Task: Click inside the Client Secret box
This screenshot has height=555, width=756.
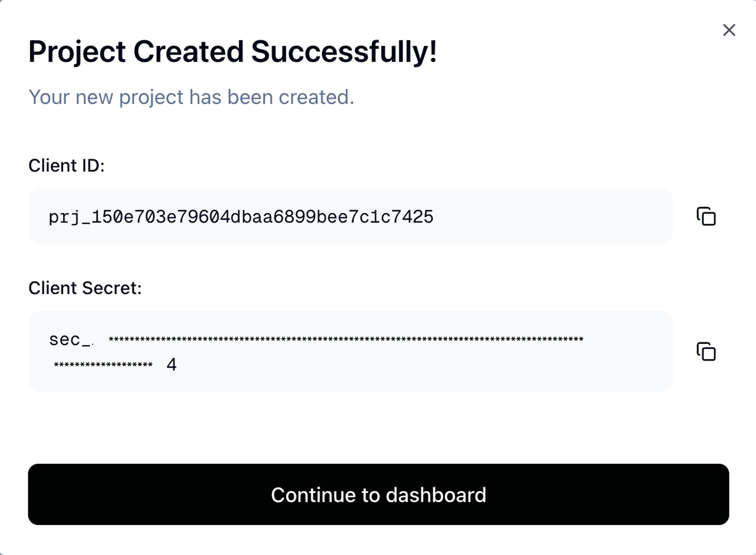Action: click(x=350, y=351)
